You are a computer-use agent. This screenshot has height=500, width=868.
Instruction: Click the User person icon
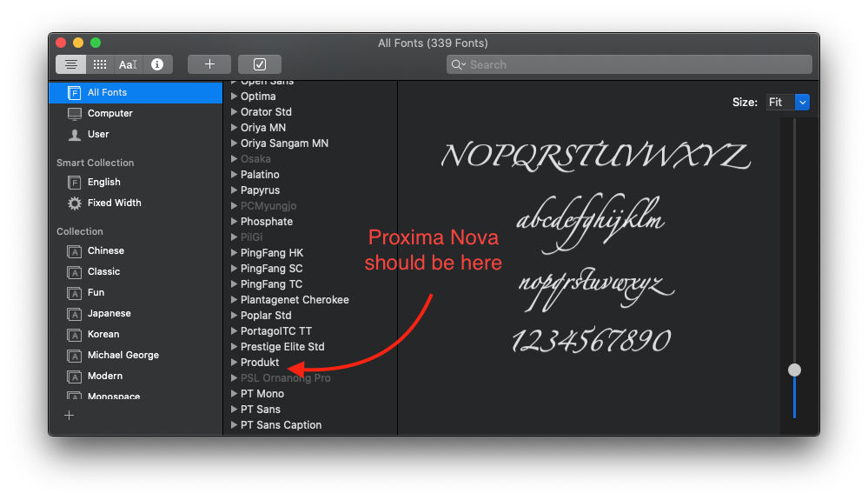74,135
